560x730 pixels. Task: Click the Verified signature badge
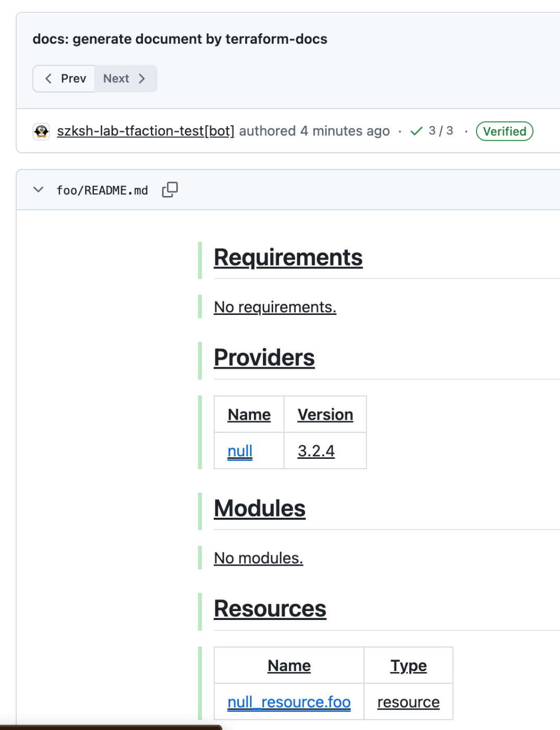(x=504, y=131)
